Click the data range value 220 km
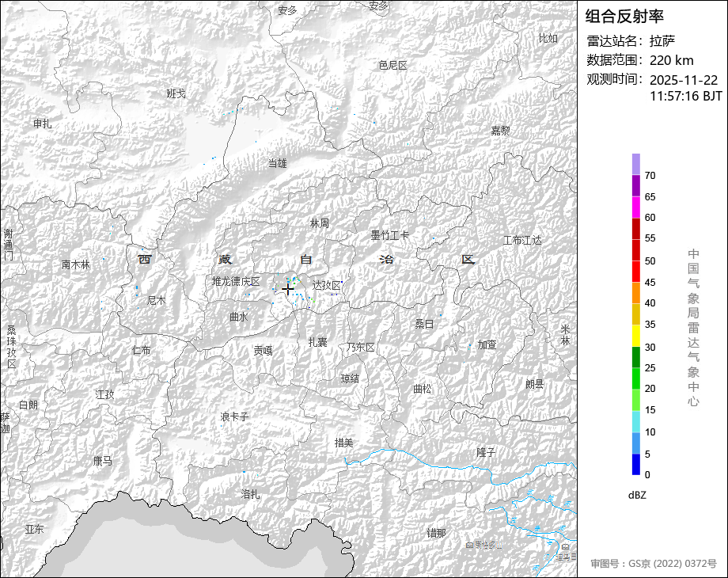This screenshot has width=728, height=578. coord(671,60)
